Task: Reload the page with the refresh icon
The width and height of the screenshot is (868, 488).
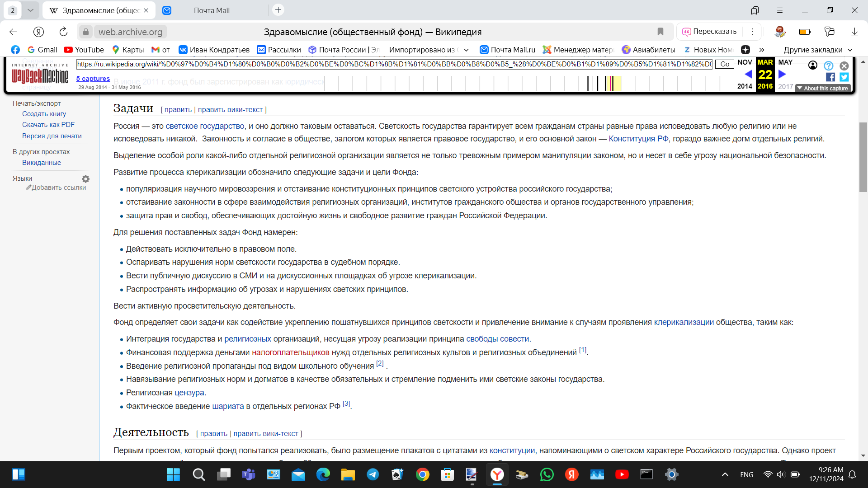Action: tap(63, 32)
